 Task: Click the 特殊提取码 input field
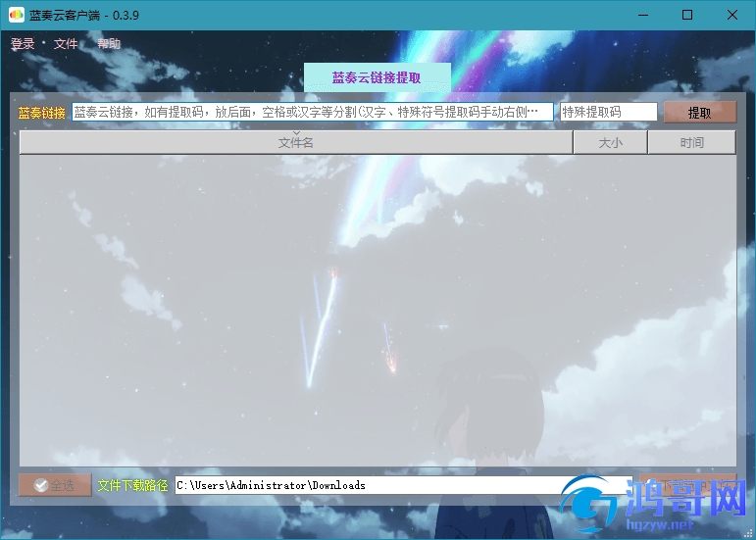click(x=609, y=113)
